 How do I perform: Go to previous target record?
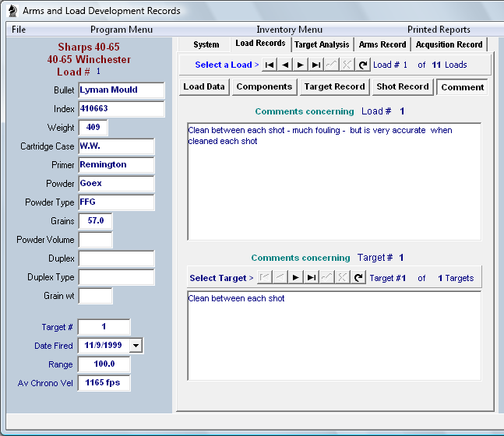[280, 277]
